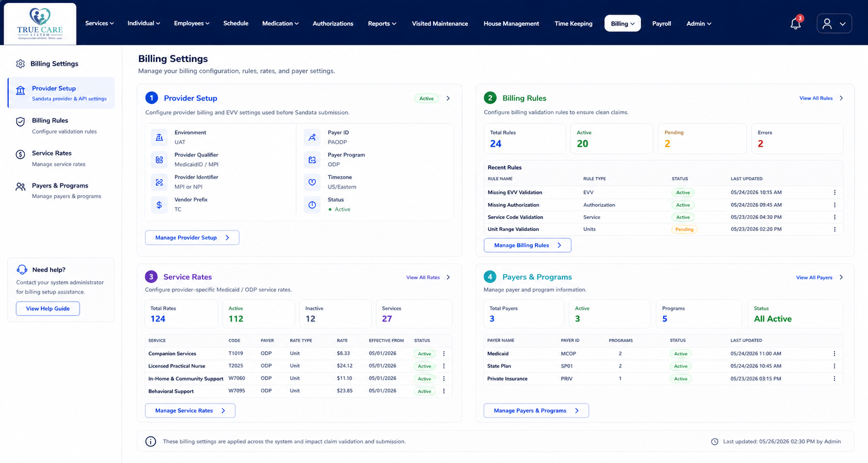Open options for Missing EVV Validation rule
Viewport: 868px width, 463px height.
click(835, 193)
